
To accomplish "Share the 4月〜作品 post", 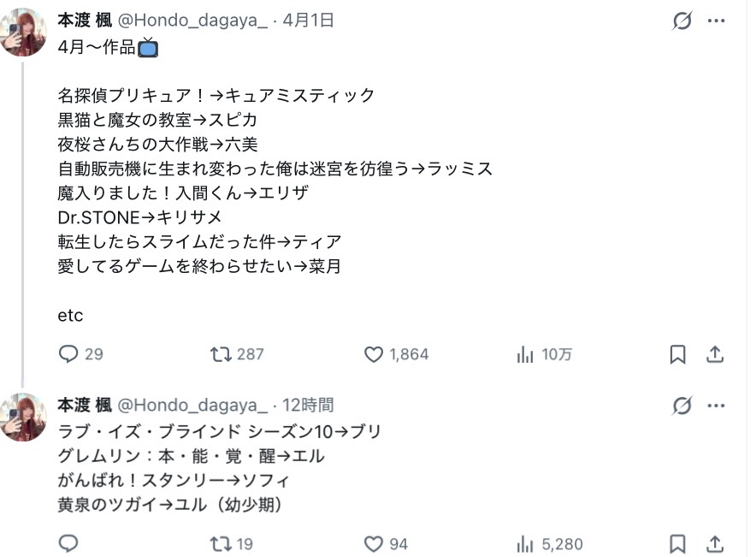I will (715, 354).
